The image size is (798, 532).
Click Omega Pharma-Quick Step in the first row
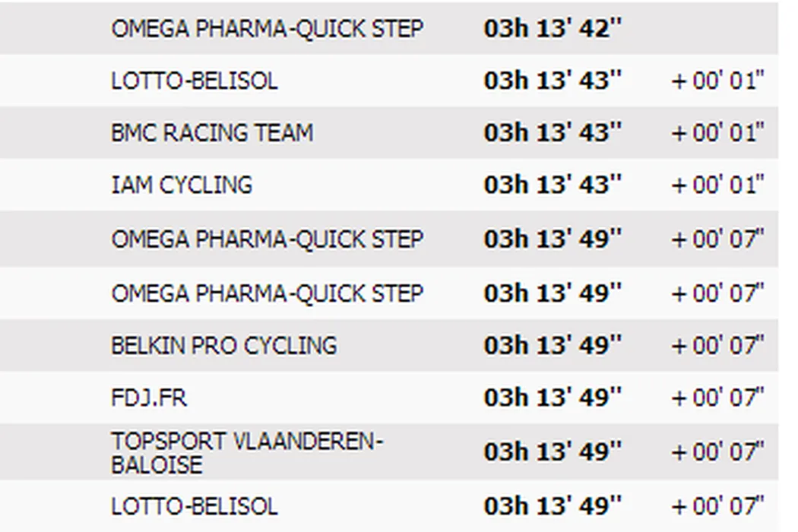pyautogui.click(x=267, y=28)
